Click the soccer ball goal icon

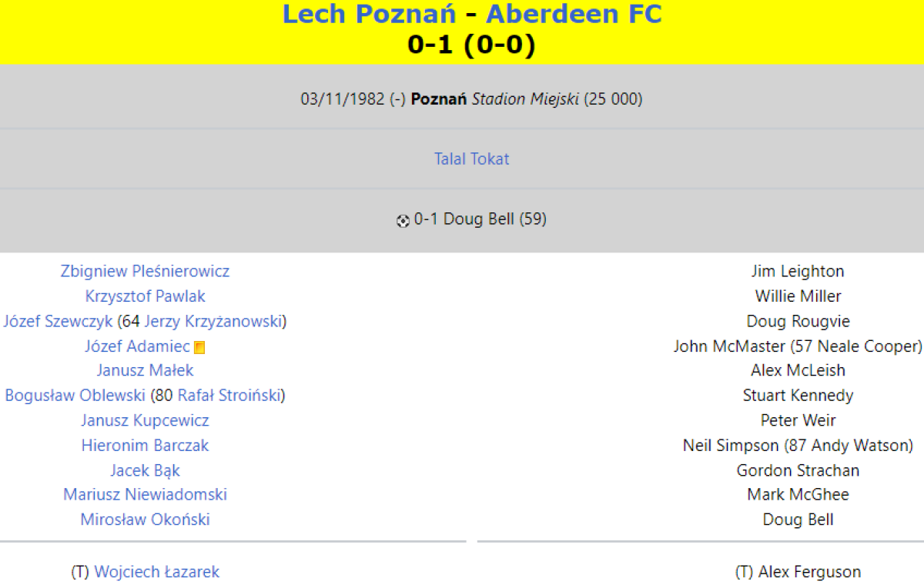(403, 221)
